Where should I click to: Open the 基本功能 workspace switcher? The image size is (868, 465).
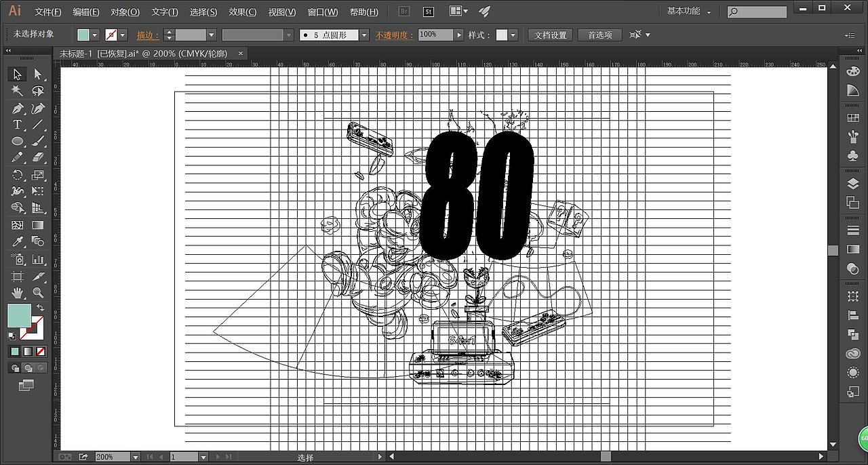coord(689,12)
